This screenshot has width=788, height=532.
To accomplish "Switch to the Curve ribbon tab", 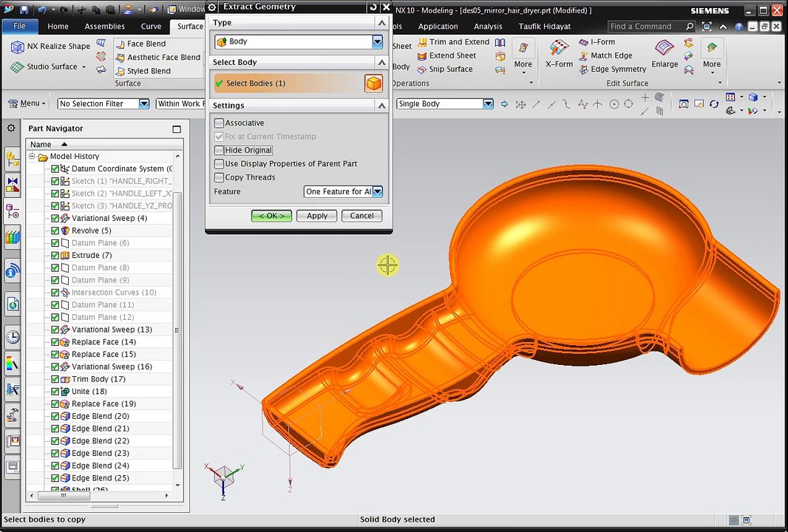I will point(151,26).
